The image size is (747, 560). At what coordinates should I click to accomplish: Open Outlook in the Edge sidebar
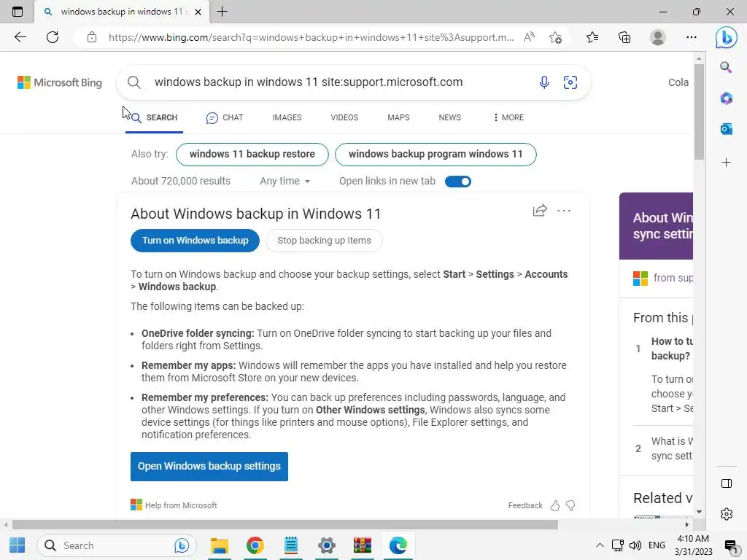click(726, 128)
